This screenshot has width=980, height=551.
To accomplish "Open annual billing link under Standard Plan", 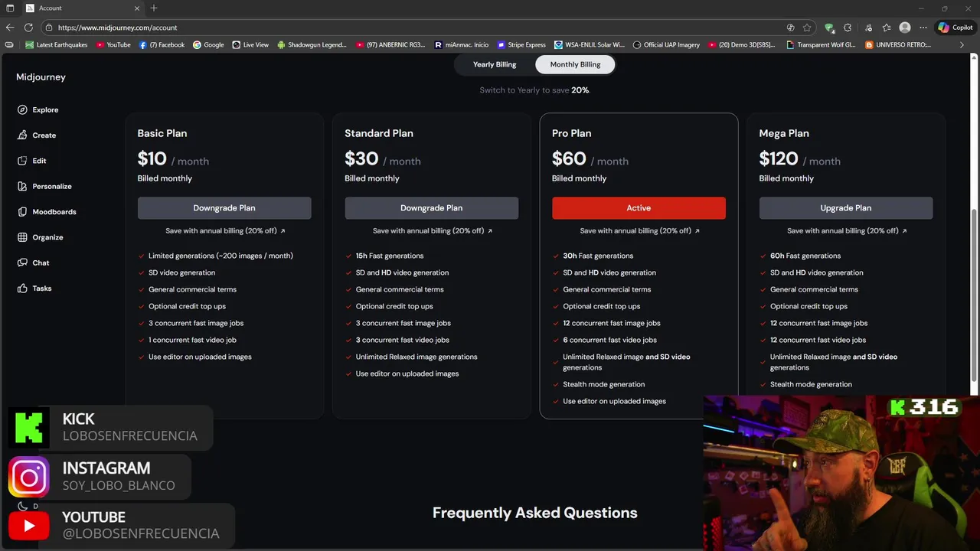I will pos(433,230).
